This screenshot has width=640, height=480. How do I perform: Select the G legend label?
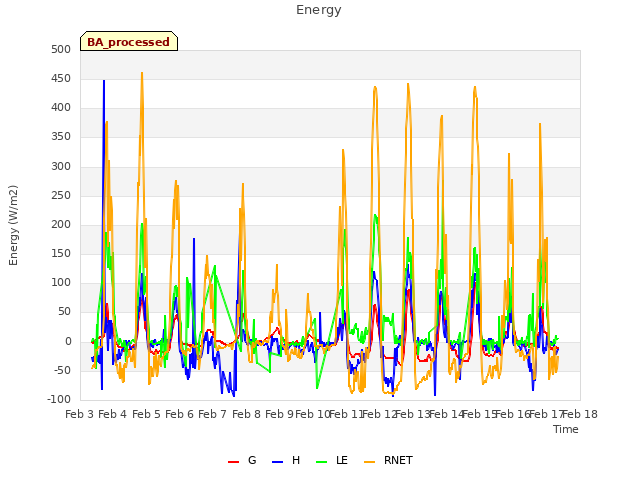coord(252,460)
